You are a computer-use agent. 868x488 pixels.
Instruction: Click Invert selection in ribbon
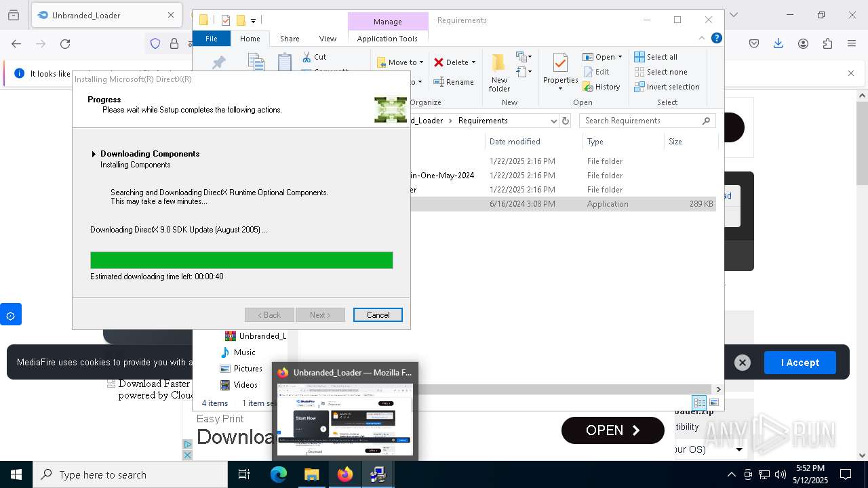click(x=667, y=87)
